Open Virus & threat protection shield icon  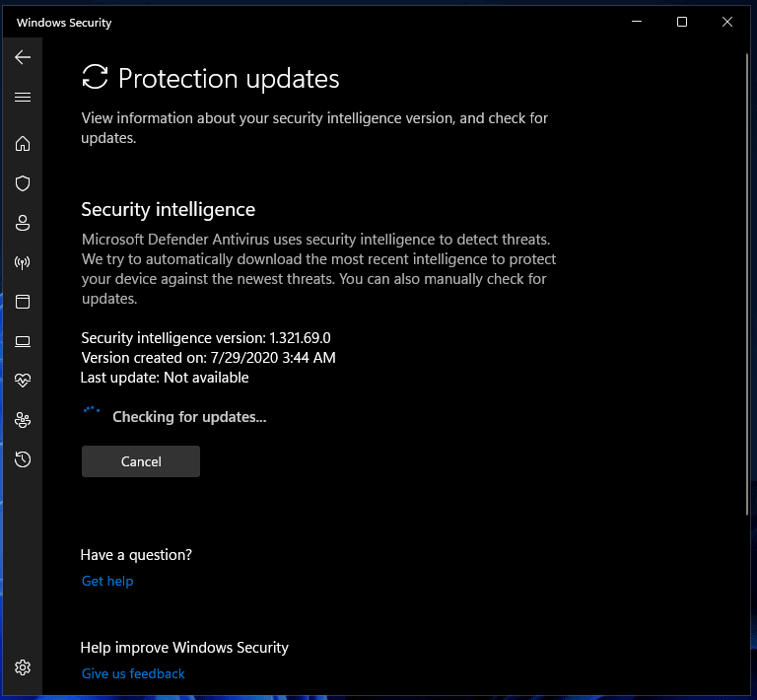23,183
